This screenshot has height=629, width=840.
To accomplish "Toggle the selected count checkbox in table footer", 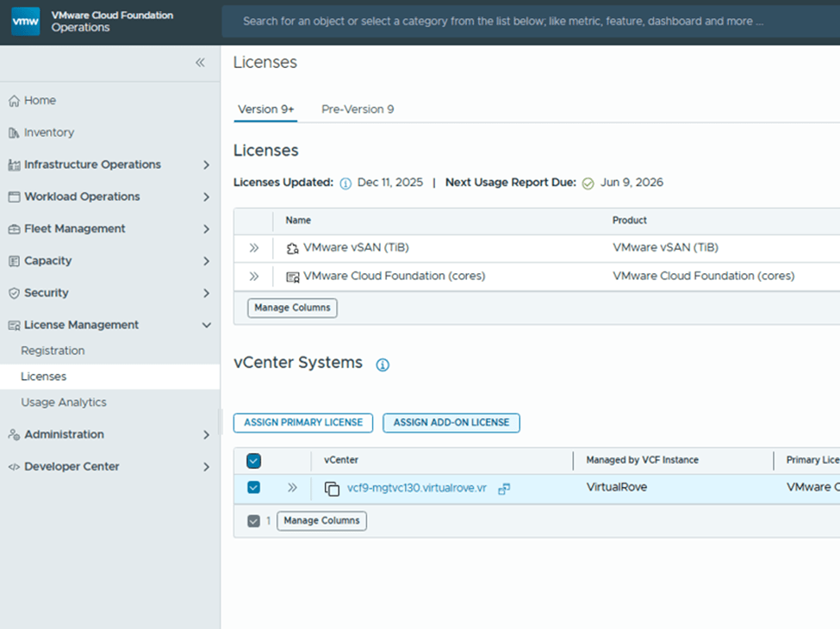I will pyautogui.click(x=253, y=521).
